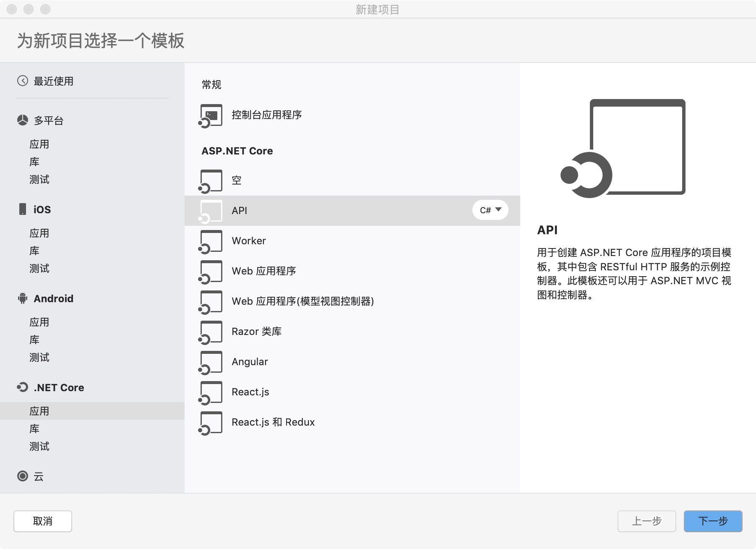The width and height of the screenshot is (756, 549).
Task: Choose the 空 ASP.NET Core template
Action: (352, 180)
